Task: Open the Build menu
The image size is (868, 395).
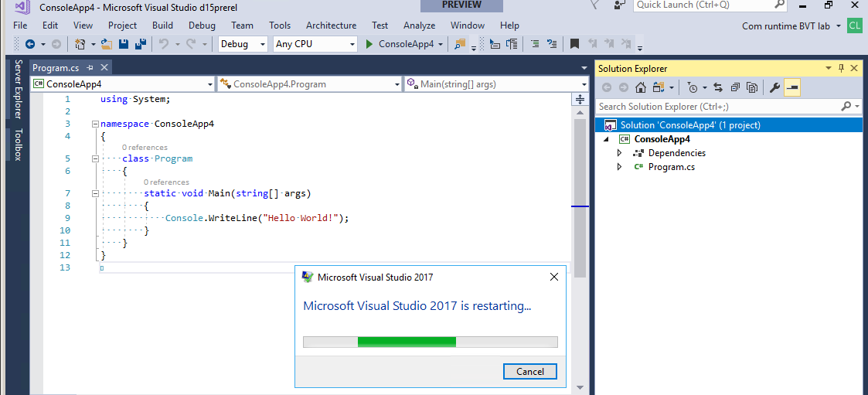Action: coord(163,26)
